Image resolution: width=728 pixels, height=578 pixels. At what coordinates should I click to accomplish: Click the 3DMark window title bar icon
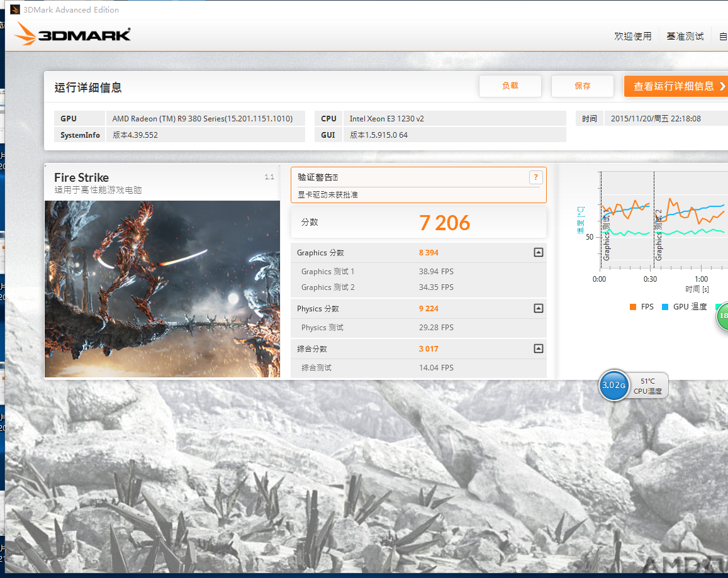[x=15, y=9]
